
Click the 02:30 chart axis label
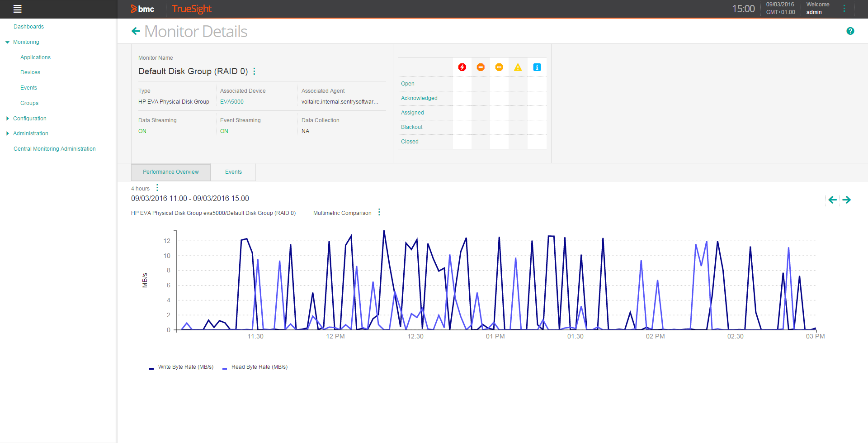pos(736,336)
